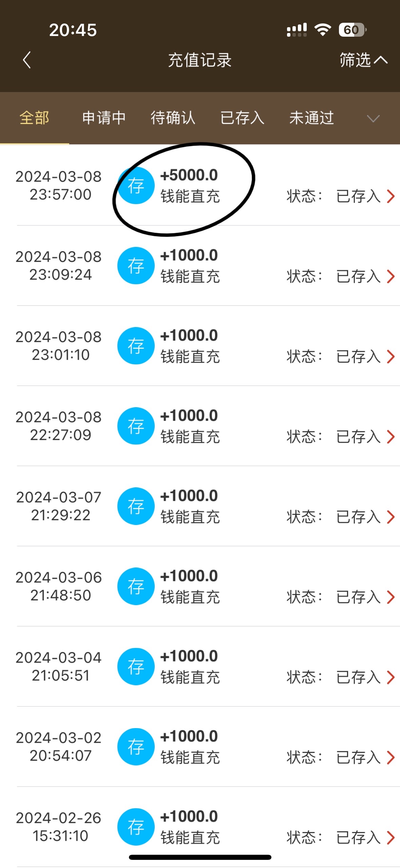Viewport: 400px width, 868px height.
Task: Select the 未通过 tab
Action: coord(311,118)
